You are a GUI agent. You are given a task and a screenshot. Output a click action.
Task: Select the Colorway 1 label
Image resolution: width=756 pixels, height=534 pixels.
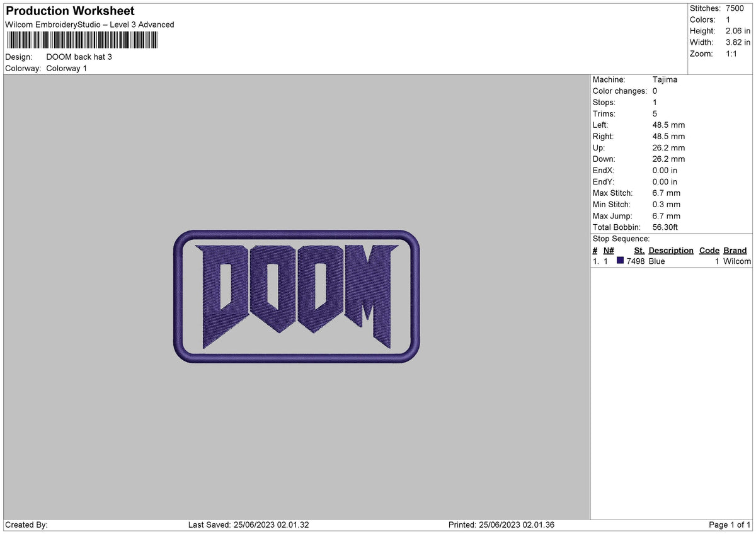point(66,68)
